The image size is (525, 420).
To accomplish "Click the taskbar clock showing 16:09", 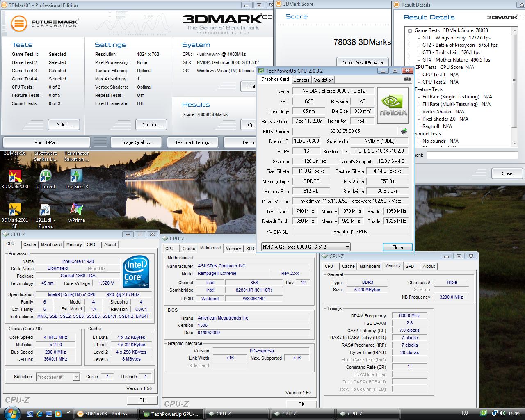I will coord(514,413).
